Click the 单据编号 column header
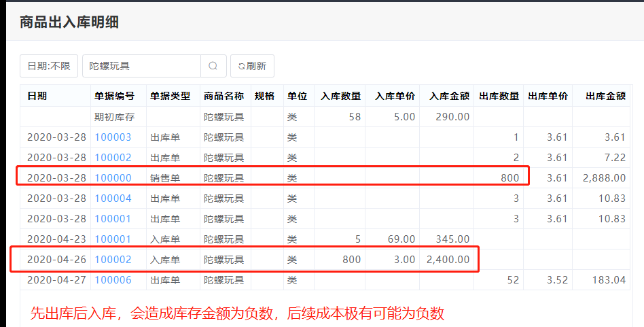The image size is (644, 327). [114, 96]
